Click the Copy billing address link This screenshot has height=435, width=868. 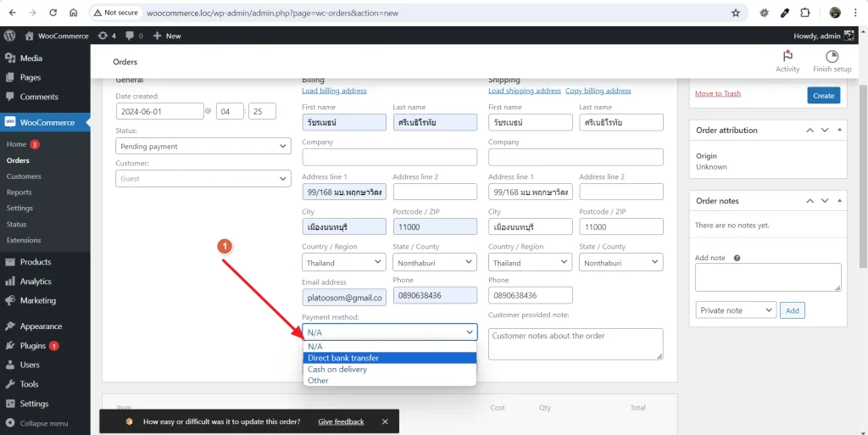(x=598, y=91)
